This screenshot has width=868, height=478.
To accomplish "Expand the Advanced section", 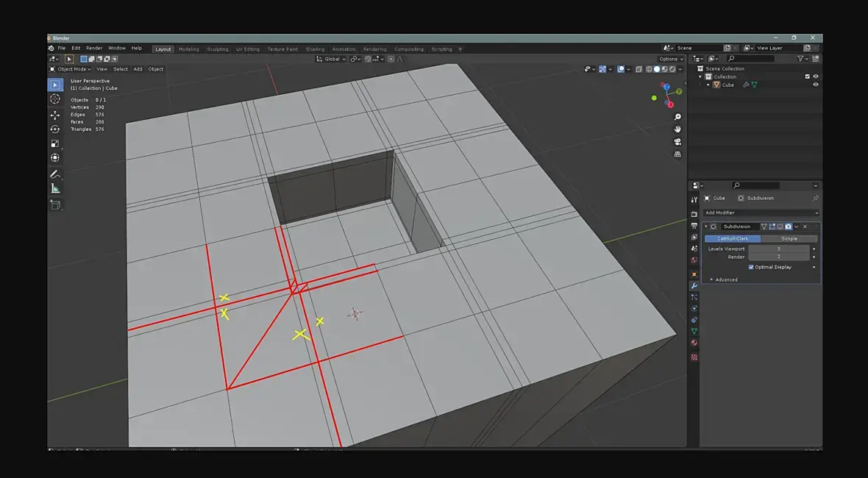I will pos(724,280).
